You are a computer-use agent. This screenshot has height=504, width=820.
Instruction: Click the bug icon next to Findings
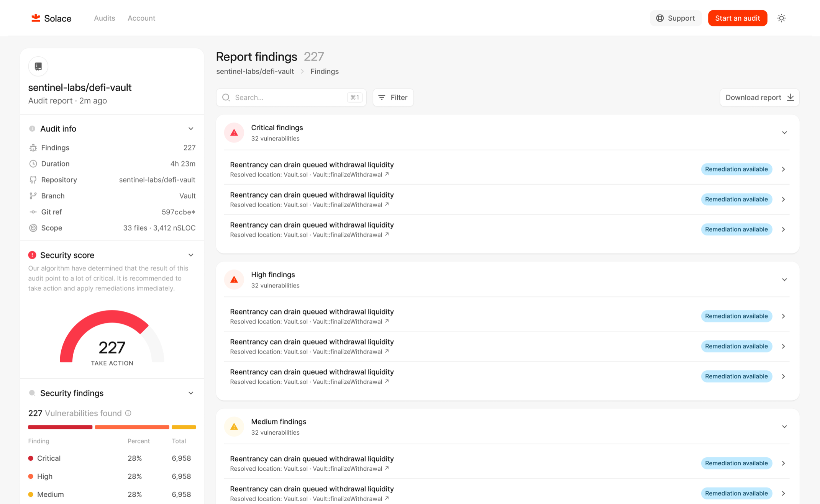click(x=33, y=148)
